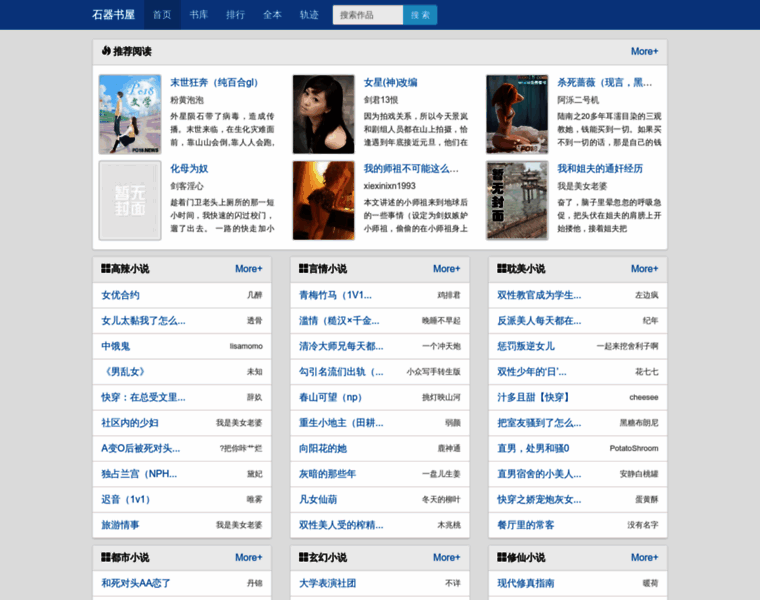The height and width of the screenshot is (600, 760).
Task: Click author cheesee in the 耽美小说 list
Action: coord(644,397)
